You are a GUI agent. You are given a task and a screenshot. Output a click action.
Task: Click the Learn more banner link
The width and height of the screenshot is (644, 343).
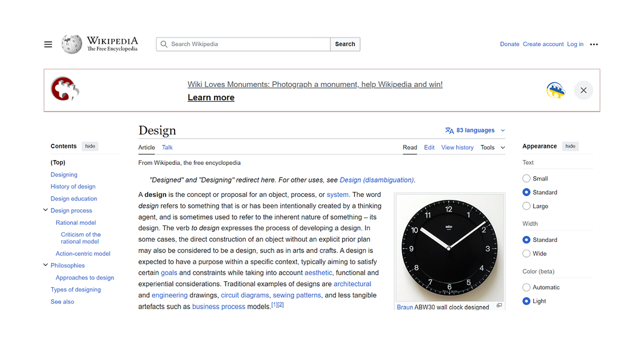tap(211, 98)
